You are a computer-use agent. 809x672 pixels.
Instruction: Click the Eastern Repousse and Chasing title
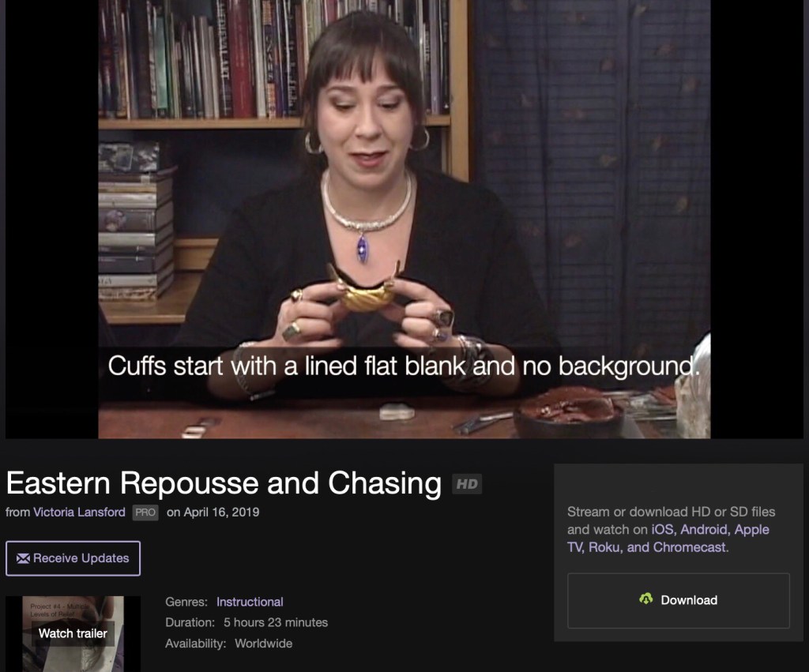224,483
